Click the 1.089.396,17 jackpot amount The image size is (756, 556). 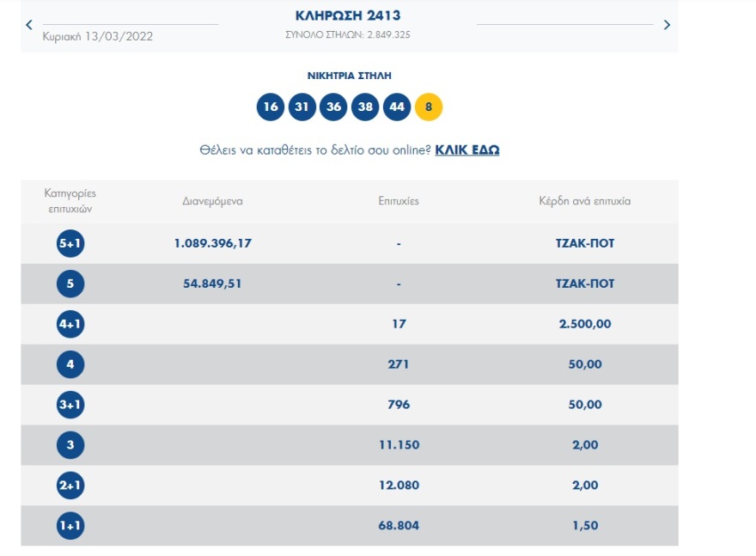click(x=212, y=243)
